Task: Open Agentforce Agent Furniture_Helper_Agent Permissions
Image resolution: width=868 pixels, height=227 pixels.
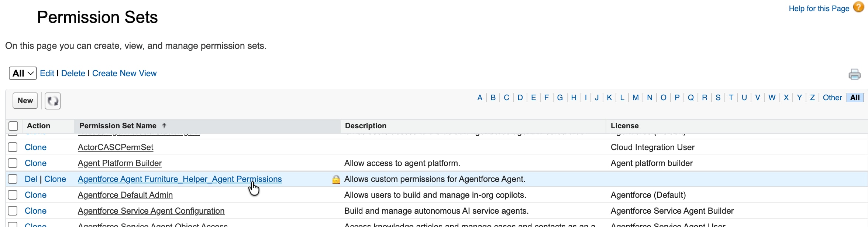Action: click(x=180, y=179)
